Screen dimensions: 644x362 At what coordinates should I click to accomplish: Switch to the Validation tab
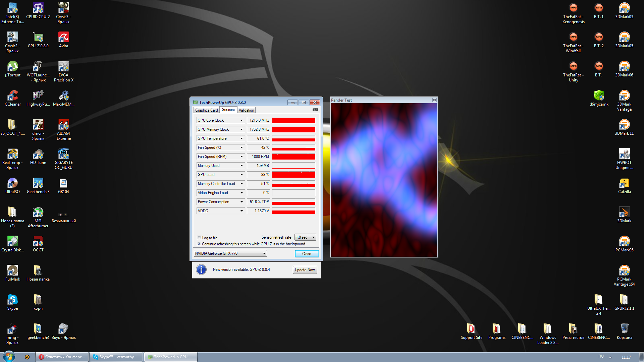click(x=246, y=110)
